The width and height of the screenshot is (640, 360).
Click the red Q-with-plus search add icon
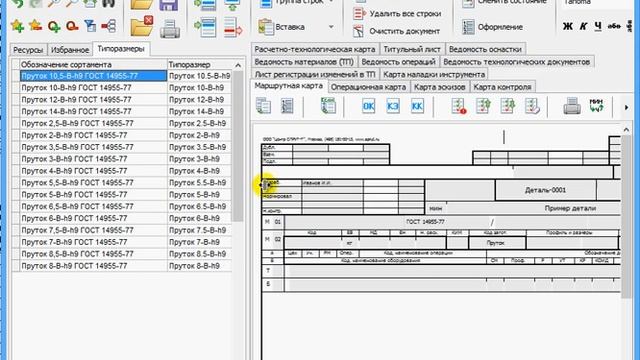pyautogui.click(x=54, y=27)
